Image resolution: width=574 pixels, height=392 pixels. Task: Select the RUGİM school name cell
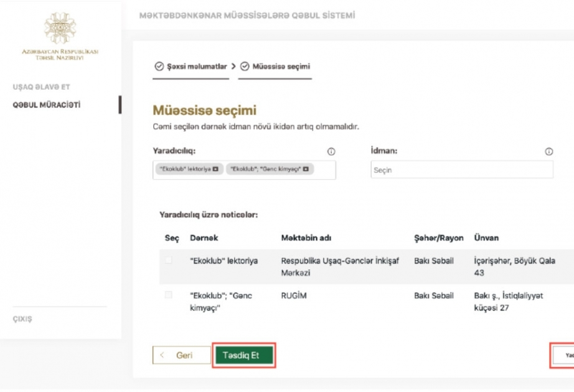click(294, 296)
